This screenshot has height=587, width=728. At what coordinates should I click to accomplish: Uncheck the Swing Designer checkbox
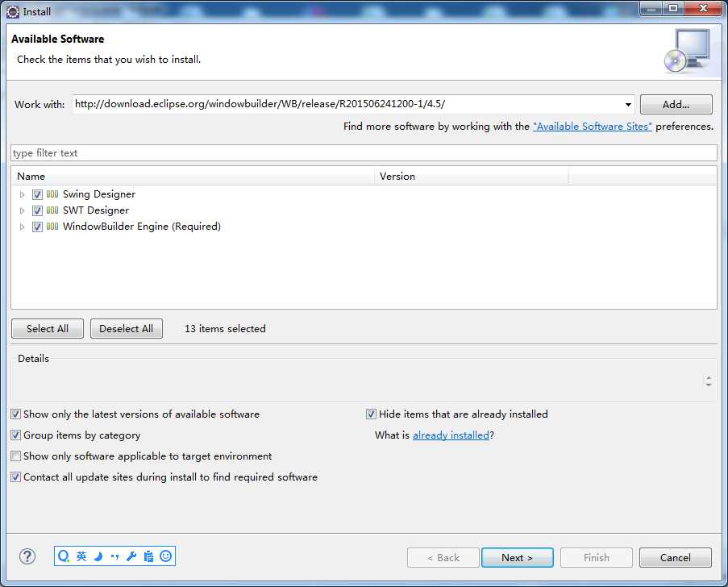click(x=38, y=194)
